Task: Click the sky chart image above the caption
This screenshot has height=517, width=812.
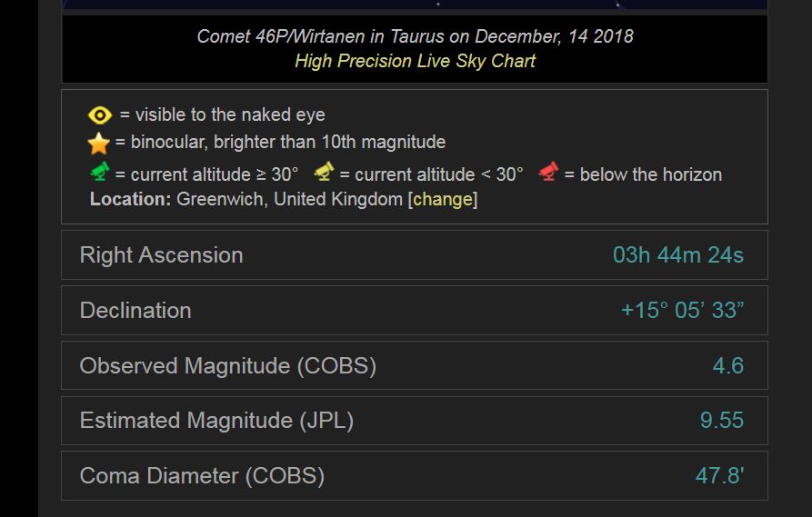Action: [415, 5]
